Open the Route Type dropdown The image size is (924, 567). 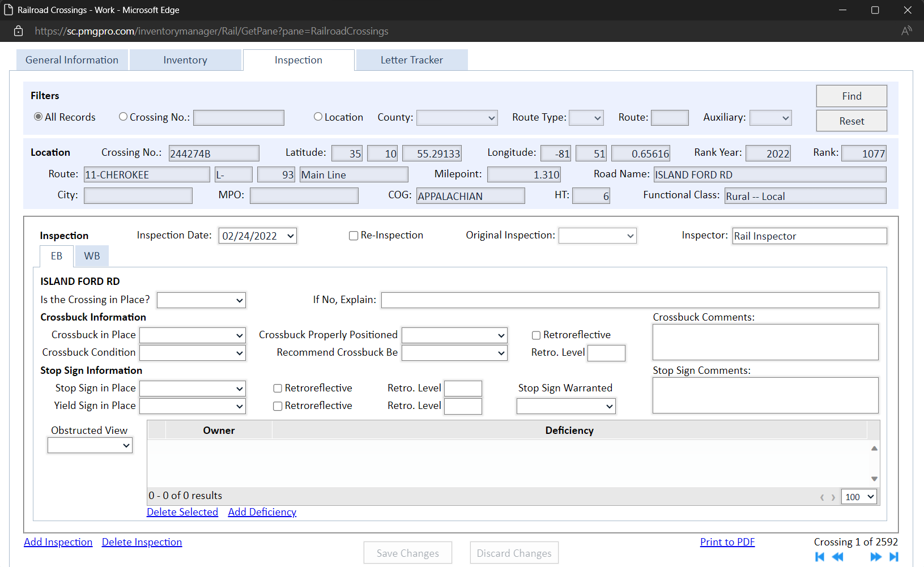[586, 118]
